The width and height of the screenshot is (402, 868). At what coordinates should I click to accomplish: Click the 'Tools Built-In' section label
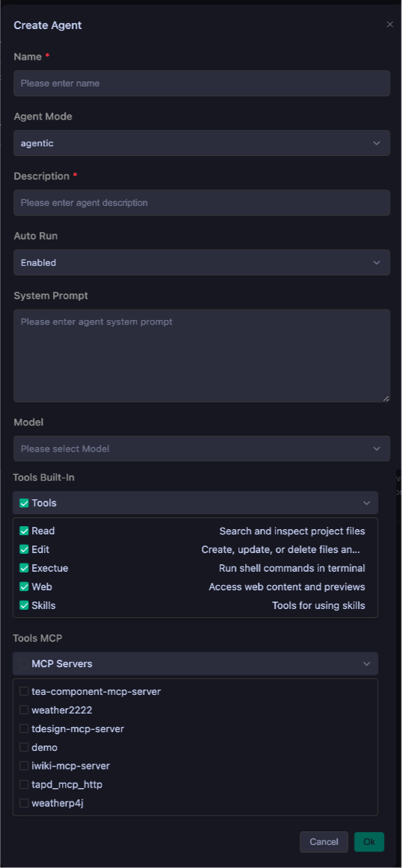coord(44,477)
